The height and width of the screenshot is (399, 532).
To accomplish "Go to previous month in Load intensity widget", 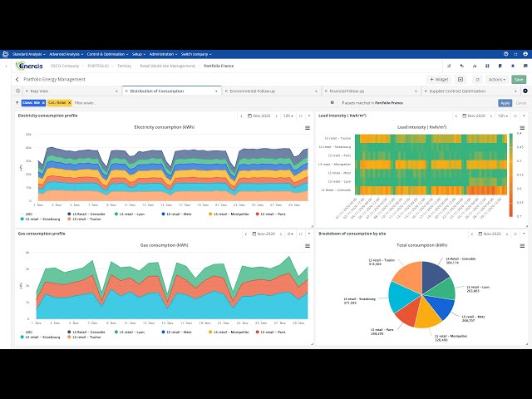I will tap(456, 116).
